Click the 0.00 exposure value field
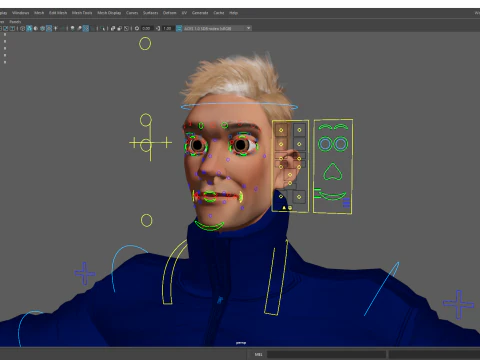This screenshot has height=360, width=480. [x=147, y=28]
